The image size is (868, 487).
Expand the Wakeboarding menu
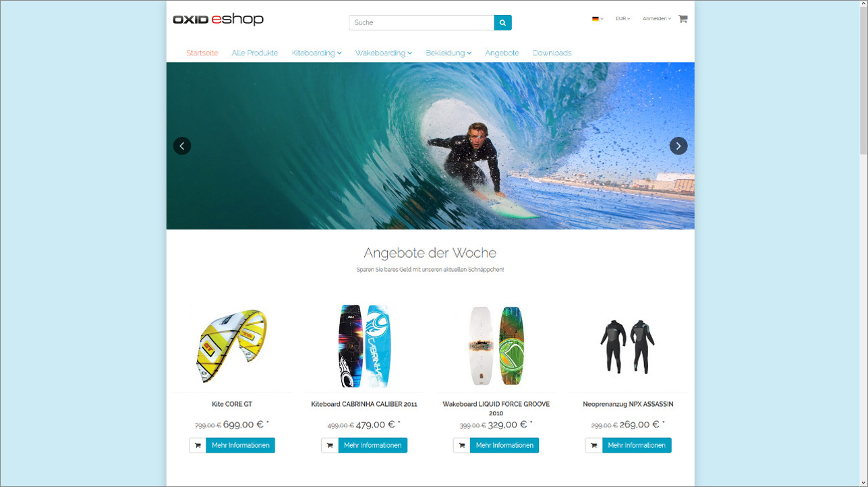(x=383, y=53)
